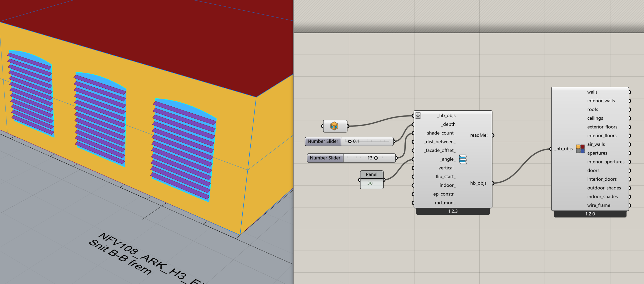Click the down-arrow icon beside _hb_objs input

418,115
